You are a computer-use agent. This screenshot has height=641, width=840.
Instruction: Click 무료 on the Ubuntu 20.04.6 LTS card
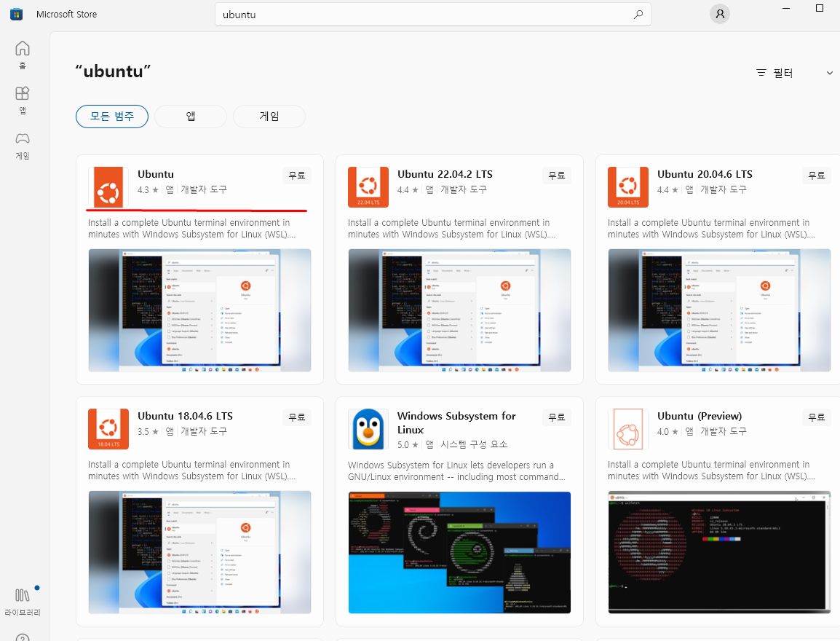click(817, 176)
